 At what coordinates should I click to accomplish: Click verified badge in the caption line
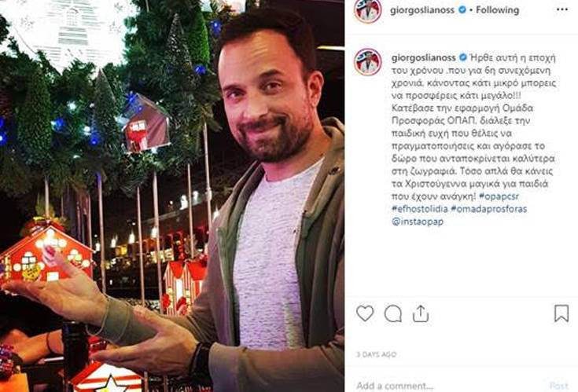tap(463, 57)
